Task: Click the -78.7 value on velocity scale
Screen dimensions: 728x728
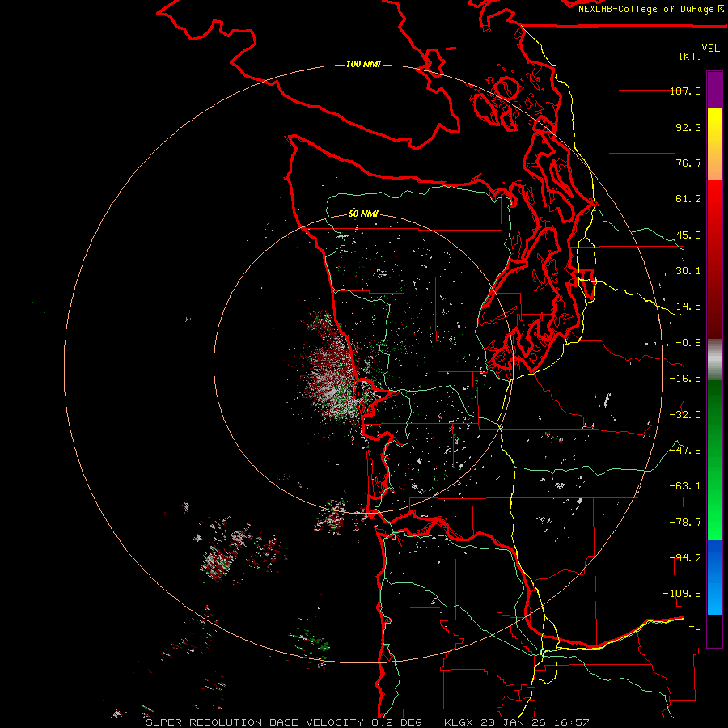Action: (685, 523)
